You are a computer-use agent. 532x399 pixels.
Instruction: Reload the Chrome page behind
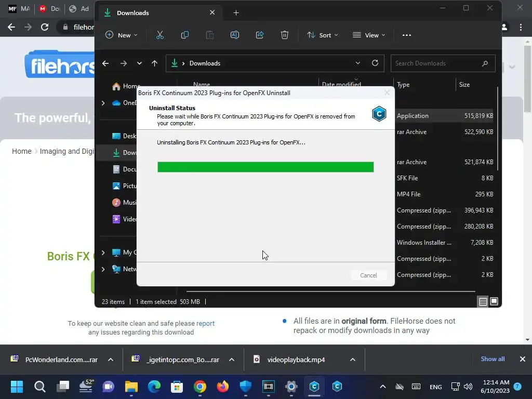pos(45,27)
